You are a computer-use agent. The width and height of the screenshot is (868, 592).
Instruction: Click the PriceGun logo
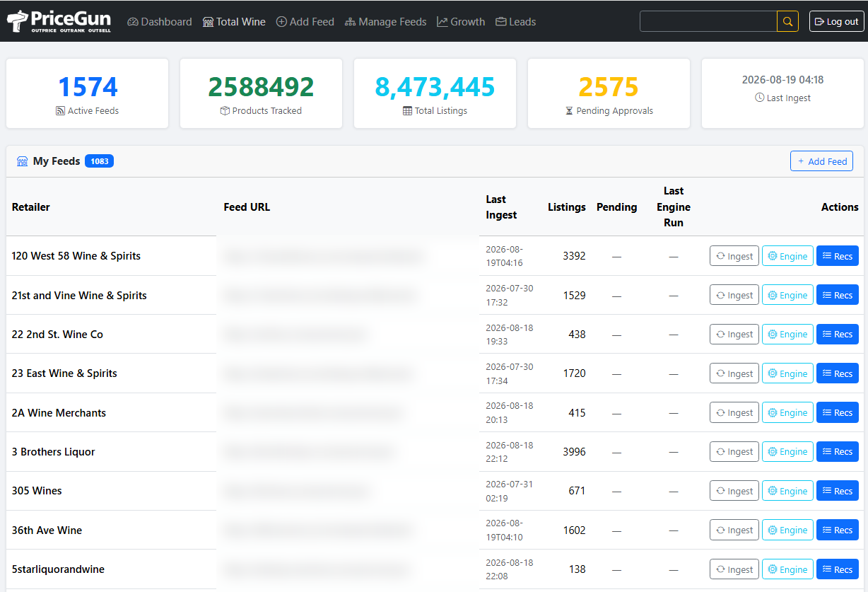(x=59, y=21)
